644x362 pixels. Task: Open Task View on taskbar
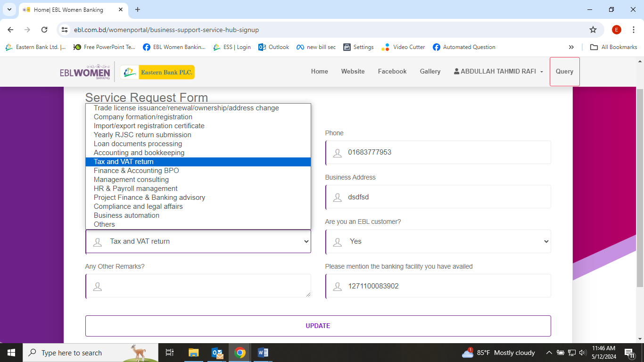pyautogui.click(x=170, y=353)
